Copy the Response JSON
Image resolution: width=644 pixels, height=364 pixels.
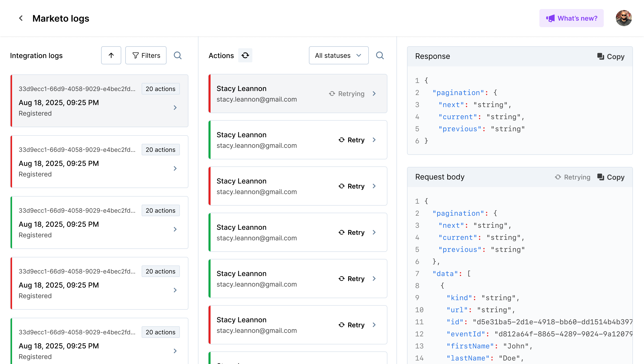[611, 57]
